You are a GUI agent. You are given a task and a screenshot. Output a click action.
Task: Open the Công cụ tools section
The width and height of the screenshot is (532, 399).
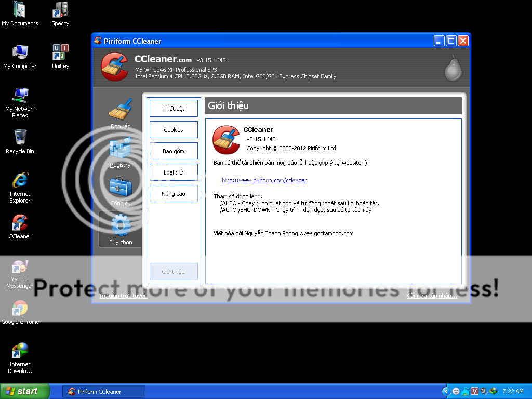point(121,191)
